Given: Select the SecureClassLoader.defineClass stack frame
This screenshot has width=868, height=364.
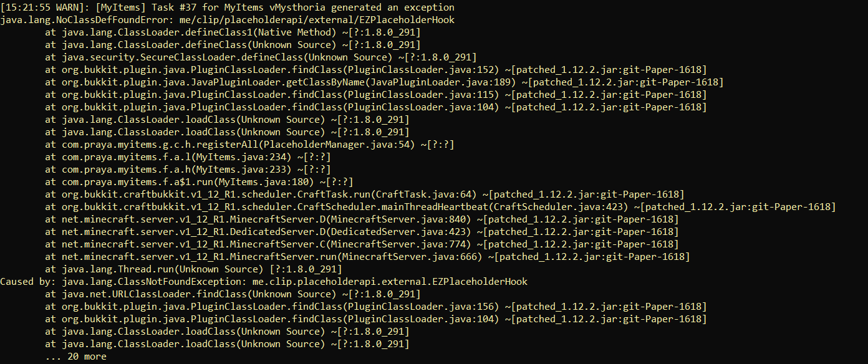Looking at the screenshot, I should point(261,57).
